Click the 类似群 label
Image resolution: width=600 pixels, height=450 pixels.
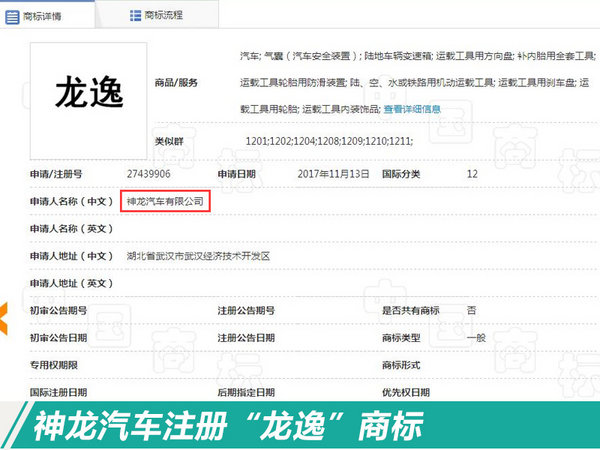pos(169,141)
